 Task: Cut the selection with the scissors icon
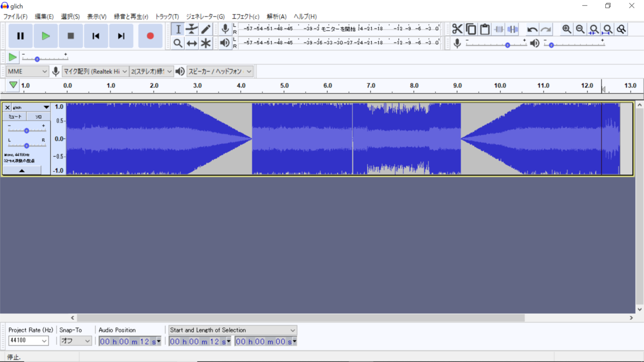457,29
